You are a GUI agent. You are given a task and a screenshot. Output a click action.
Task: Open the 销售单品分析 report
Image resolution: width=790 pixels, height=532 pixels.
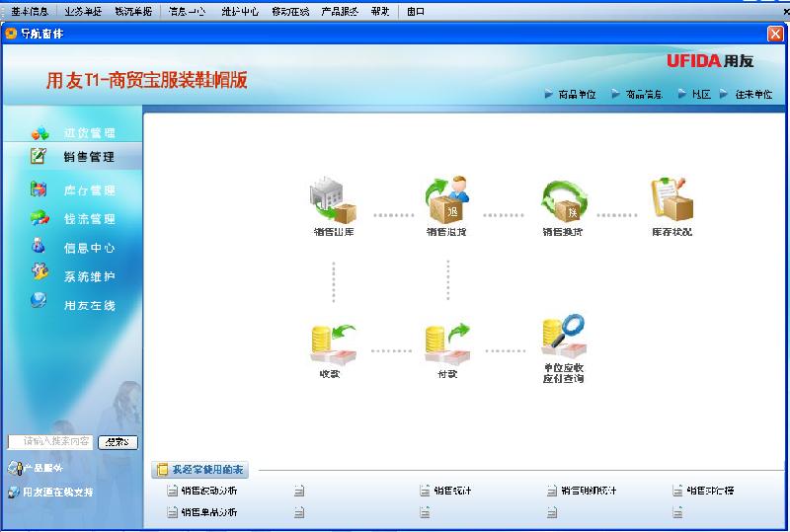click(x=209, y=512)
